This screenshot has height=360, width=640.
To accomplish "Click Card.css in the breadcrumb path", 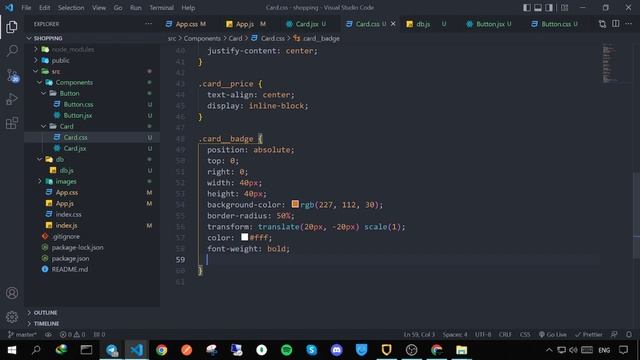I will tap(273, 38).
